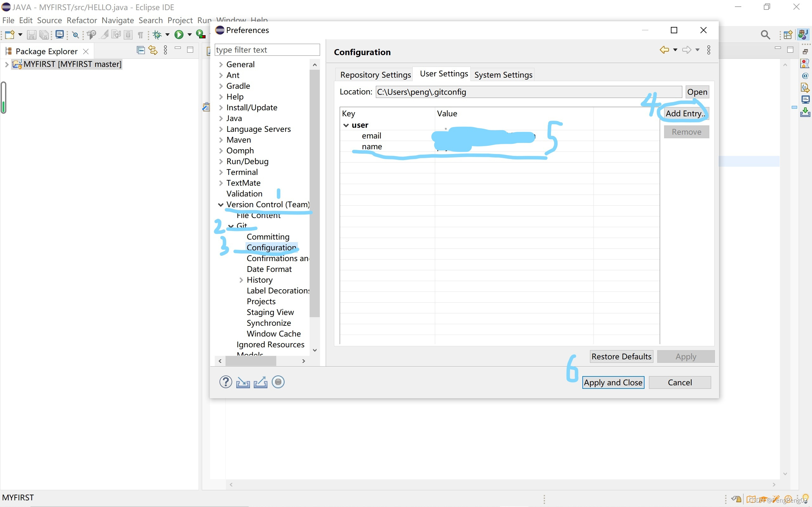The height and width of the screenshot is (507, 812).
Task: Expand the History node under Git
Action: coord(241,280)
